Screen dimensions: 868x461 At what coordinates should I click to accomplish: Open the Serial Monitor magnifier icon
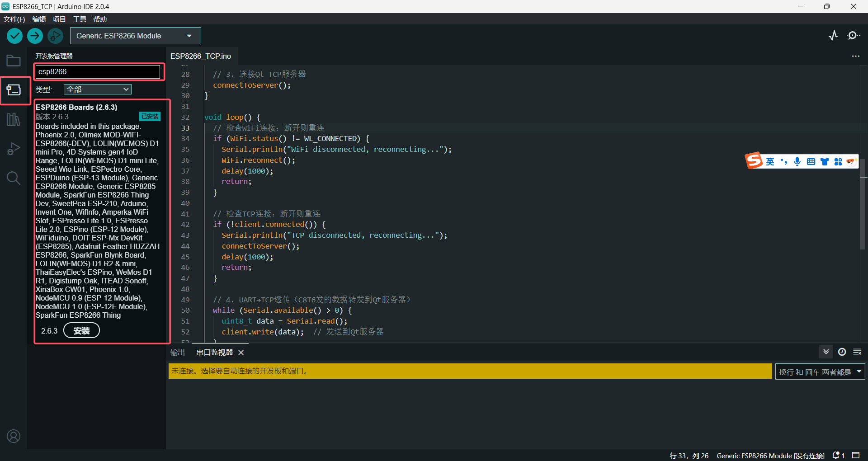pos(853,36)
